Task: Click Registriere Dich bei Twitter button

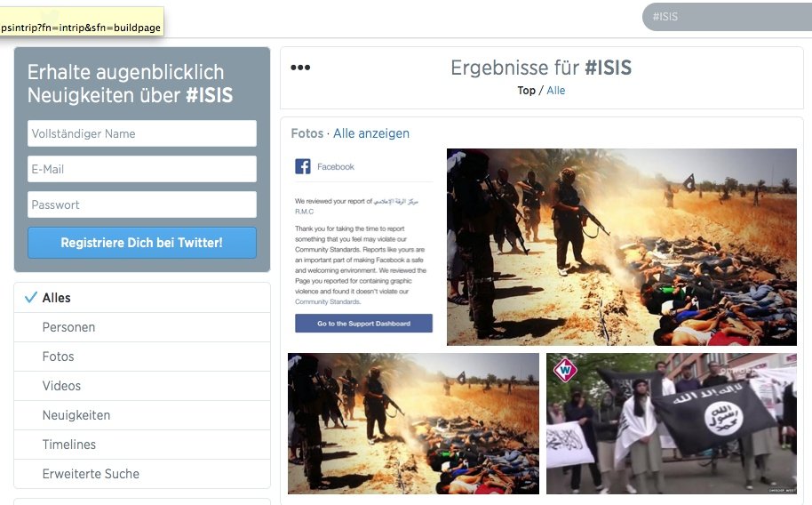Action: pos(142,243)
